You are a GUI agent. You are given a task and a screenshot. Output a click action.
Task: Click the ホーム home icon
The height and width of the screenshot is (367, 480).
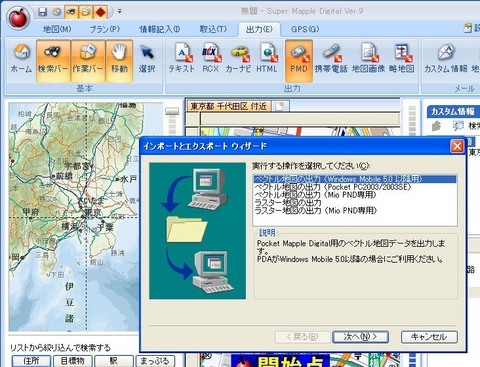[x=21, y=59]
